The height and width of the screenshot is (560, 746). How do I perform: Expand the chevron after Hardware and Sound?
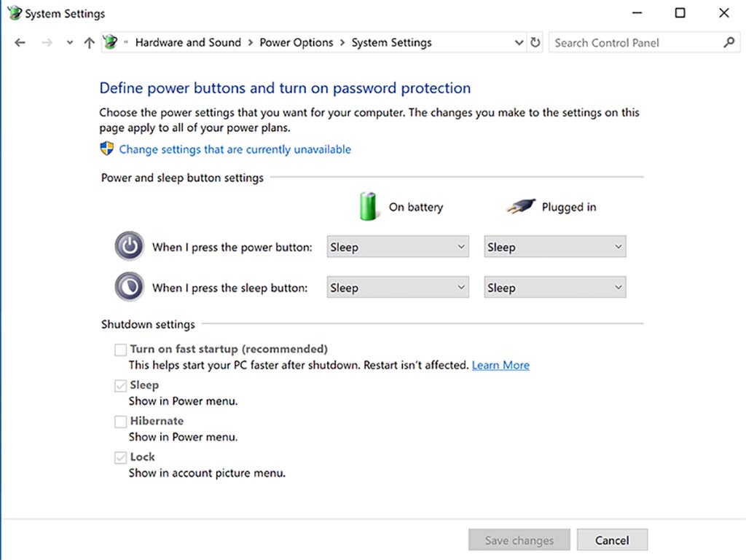(251, 43)
